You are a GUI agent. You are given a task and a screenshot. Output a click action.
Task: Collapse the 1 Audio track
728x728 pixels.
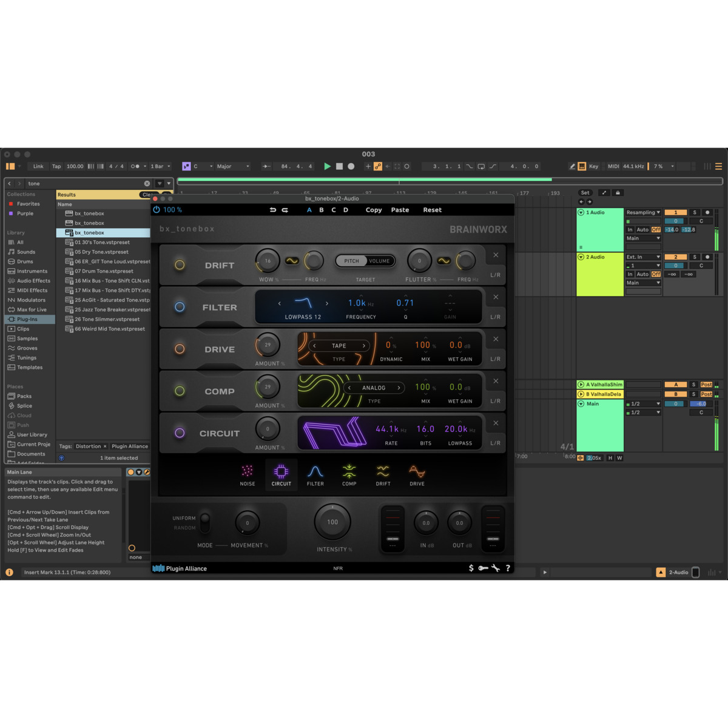[x=581, y=213]
